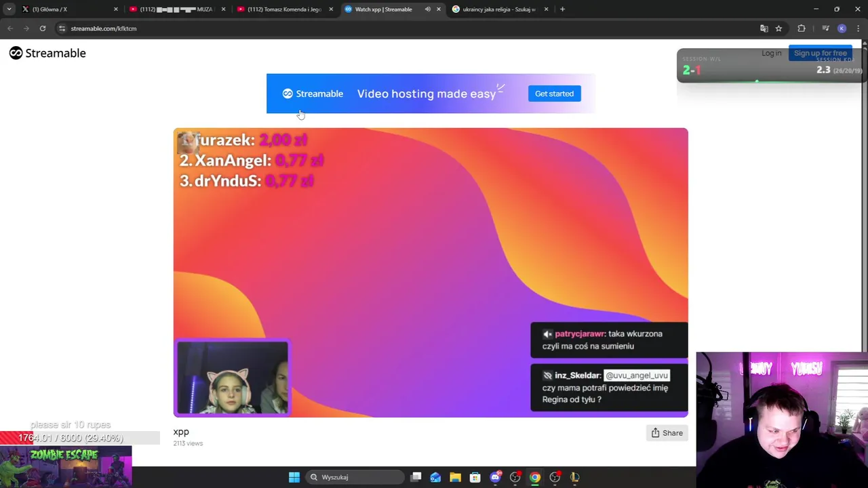
Task: Open the OBS icon right of Discord
Action: (x=515, y=477)
